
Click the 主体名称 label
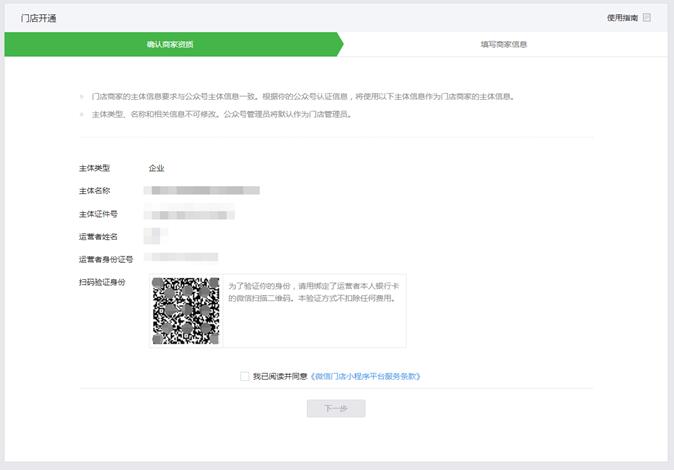(95, 191)
